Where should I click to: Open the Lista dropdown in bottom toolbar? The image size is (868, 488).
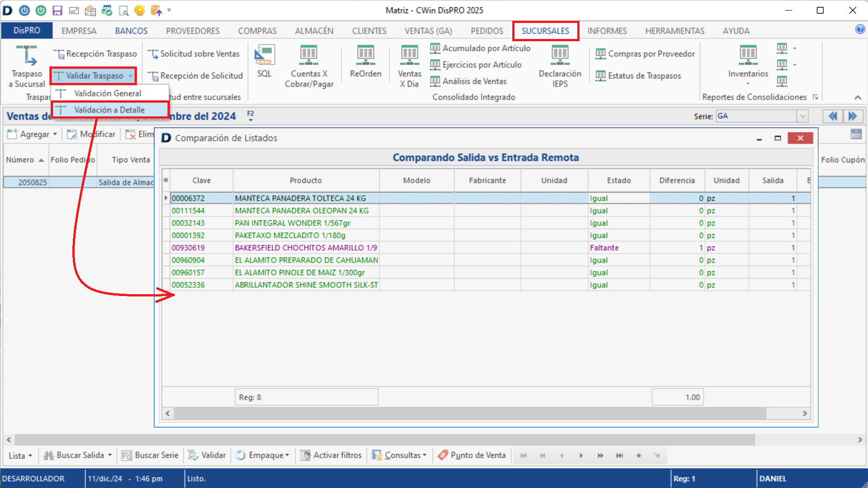pyautogui.click(x=21, y=455)
